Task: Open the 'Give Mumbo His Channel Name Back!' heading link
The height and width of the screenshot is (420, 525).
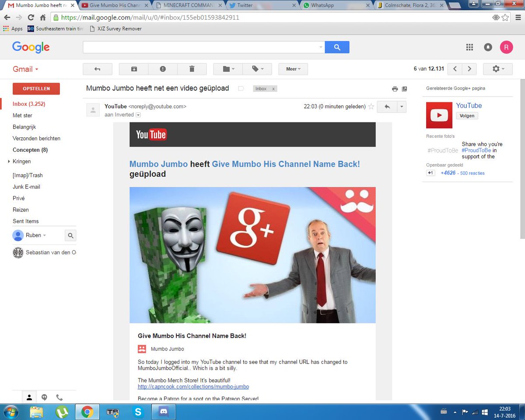Action: 286,164
